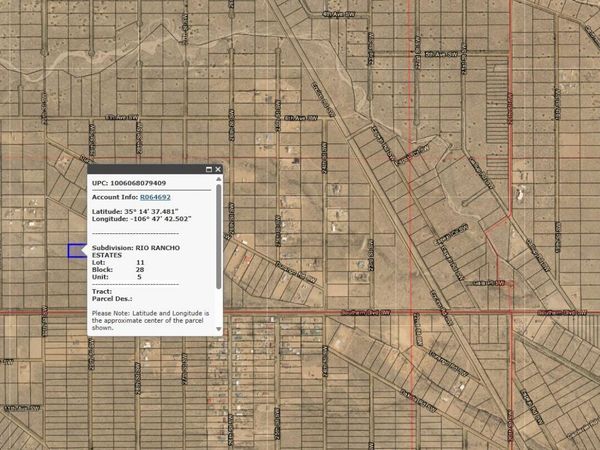The height and width of the screenshot is (450, 600).
Task: Click the Unit: 5 row
Action: (x=117, y=277)
